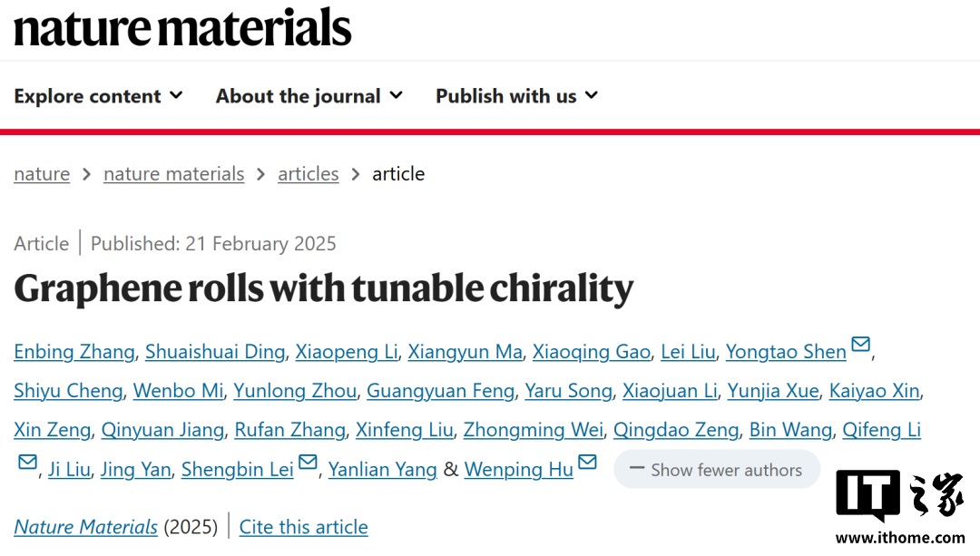Screen dimensions: 980x556
Task: Navigate to nature materials breadcrumb
Action: click(x=173, y=174)
